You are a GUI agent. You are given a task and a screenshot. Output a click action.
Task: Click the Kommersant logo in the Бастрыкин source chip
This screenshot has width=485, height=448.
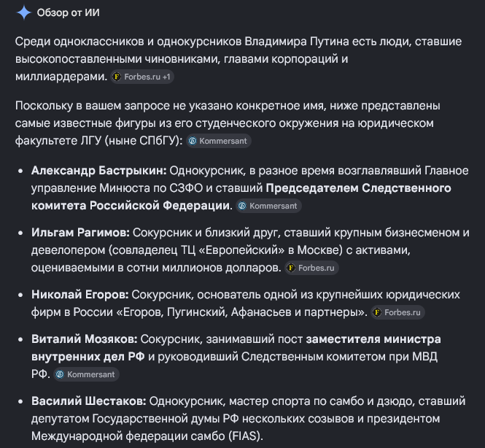[242, 206]
